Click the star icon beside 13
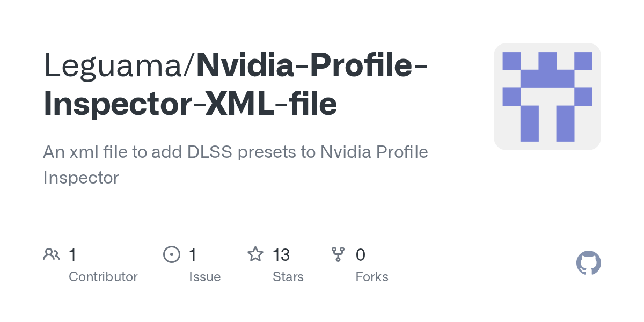This screenshot has height=322, width=644. 255,254
